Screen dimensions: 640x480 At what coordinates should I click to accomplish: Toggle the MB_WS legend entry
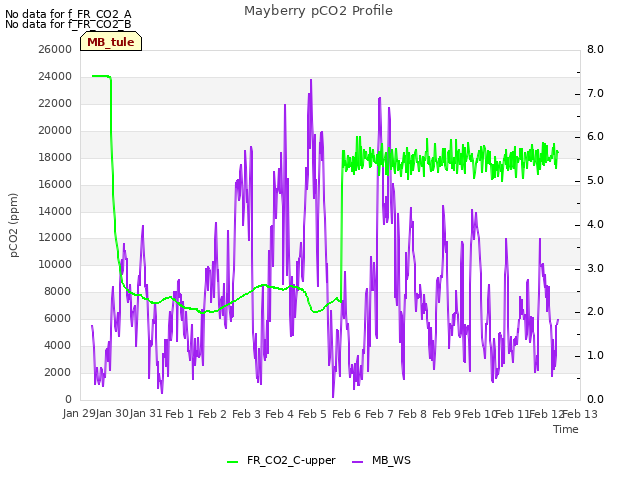point(381,460)
